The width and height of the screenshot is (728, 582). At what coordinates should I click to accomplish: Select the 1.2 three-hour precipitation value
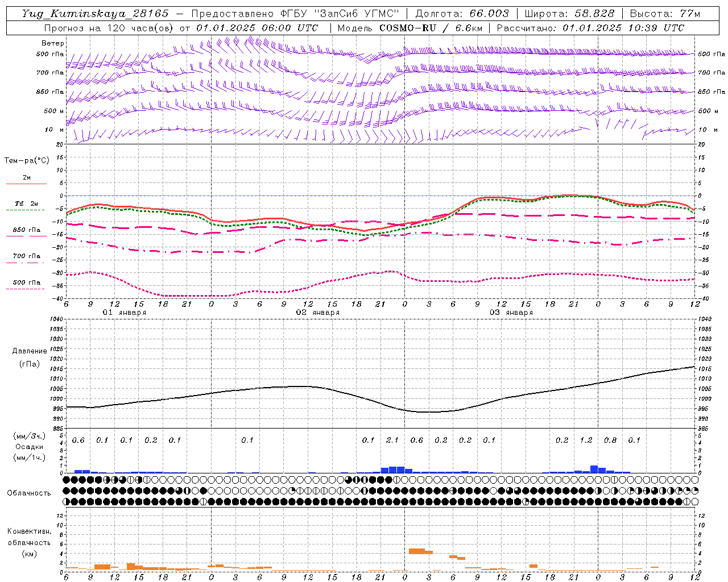586,440
